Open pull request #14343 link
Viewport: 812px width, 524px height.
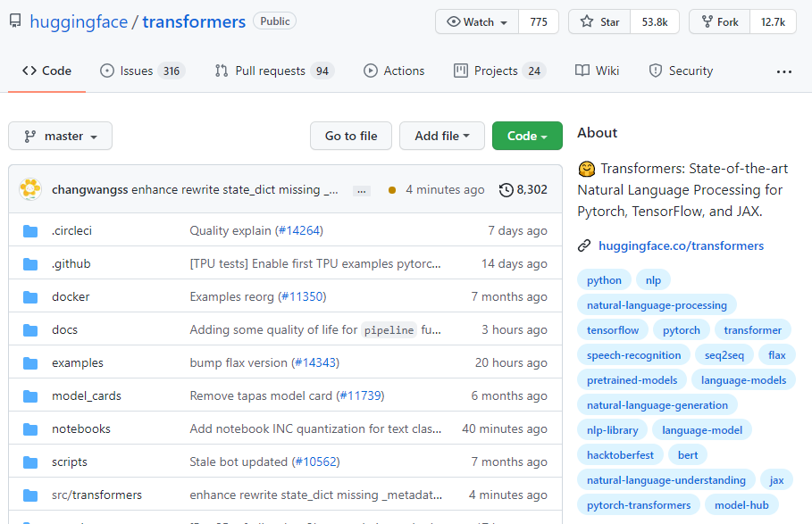click(x=316, y=363)
